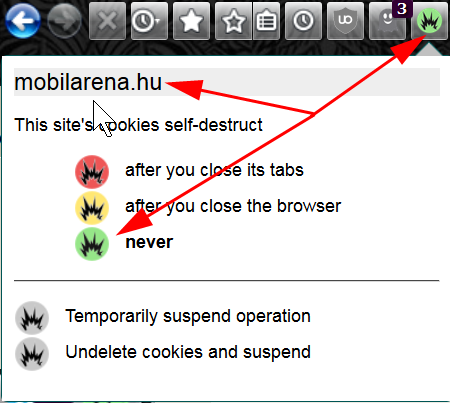The image size is (450, 403).
Task: Click 'Temporarily suspend operation'
Action: click(188, 316)
